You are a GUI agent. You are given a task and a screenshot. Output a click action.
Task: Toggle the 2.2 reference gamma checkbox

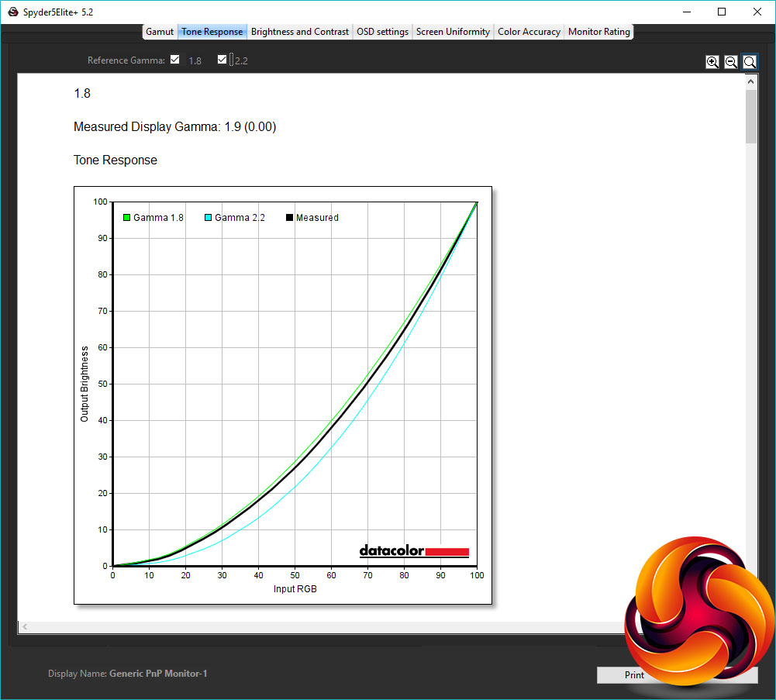222,60
